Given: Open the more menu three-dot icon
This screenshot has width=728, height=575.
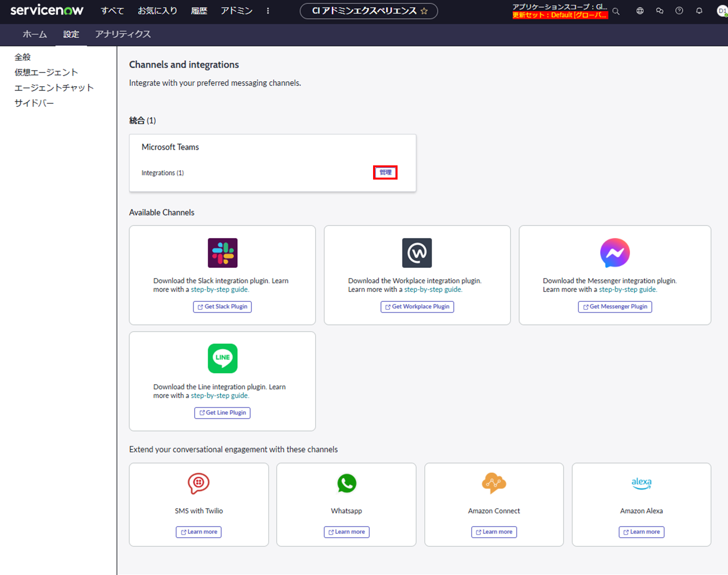Looking at the screenshot, I should tap(268, 11).
